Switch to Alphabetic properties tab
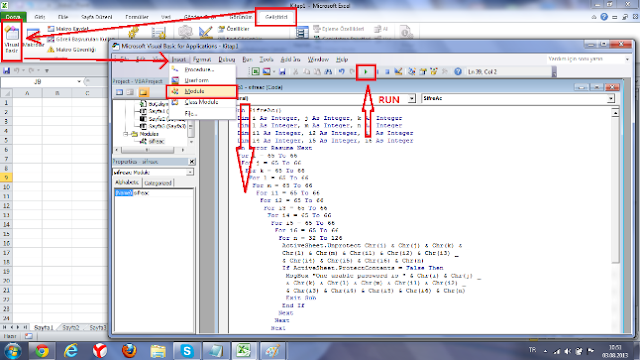Screen dimensions: 640x360 tap(127, 182)
